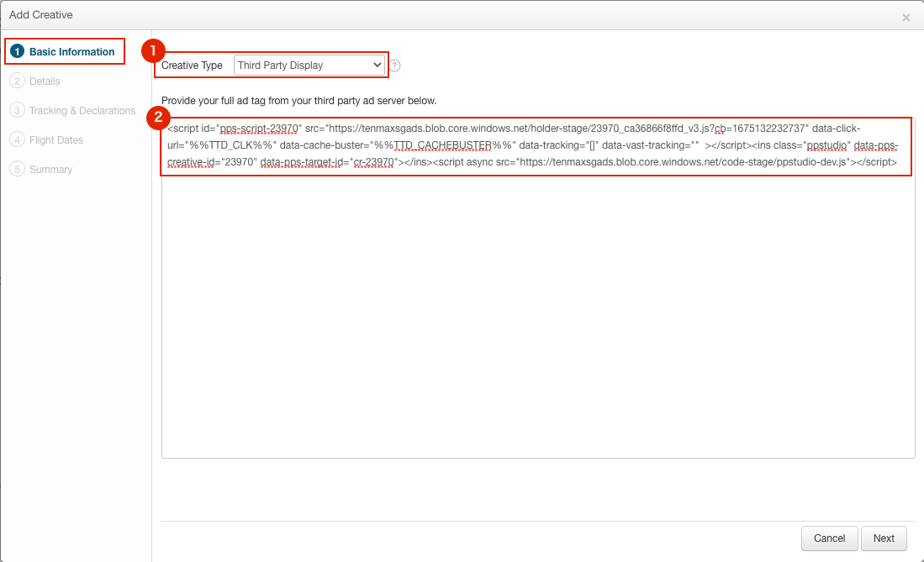The width and height of the screenshot is (924, 562).
Task: Open the Creative Type dropdown
Action: (x=309, y=66)
